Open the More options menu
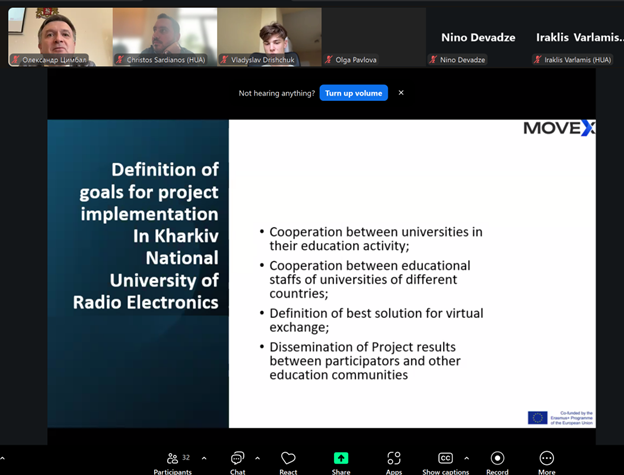Viewport: 624px width, 475px height. [546, 459]
